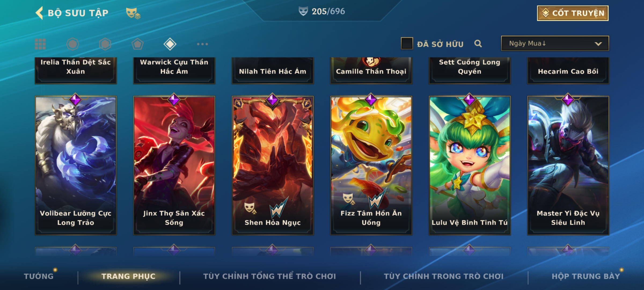This screenshot has height=290, width=644.
Task: Open more filters via three dots
Action: click(x=202, y=44)
